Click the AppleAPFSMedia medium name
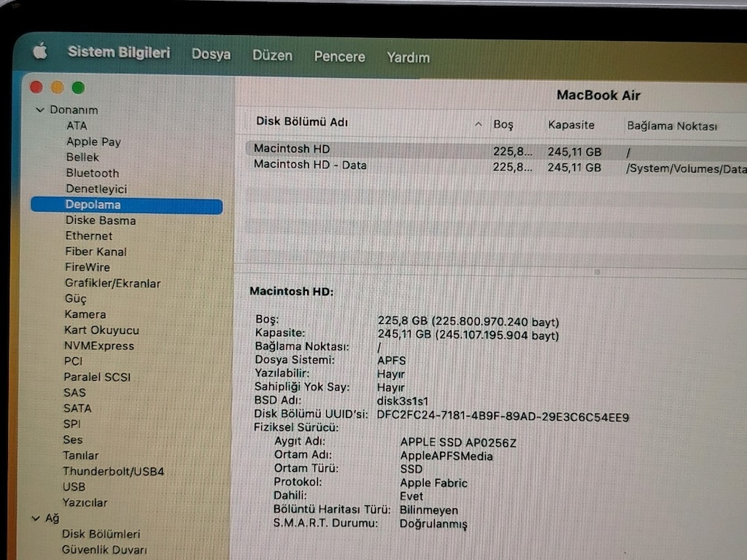The height and width of the screenshot is (560, 747). (446, 456)
